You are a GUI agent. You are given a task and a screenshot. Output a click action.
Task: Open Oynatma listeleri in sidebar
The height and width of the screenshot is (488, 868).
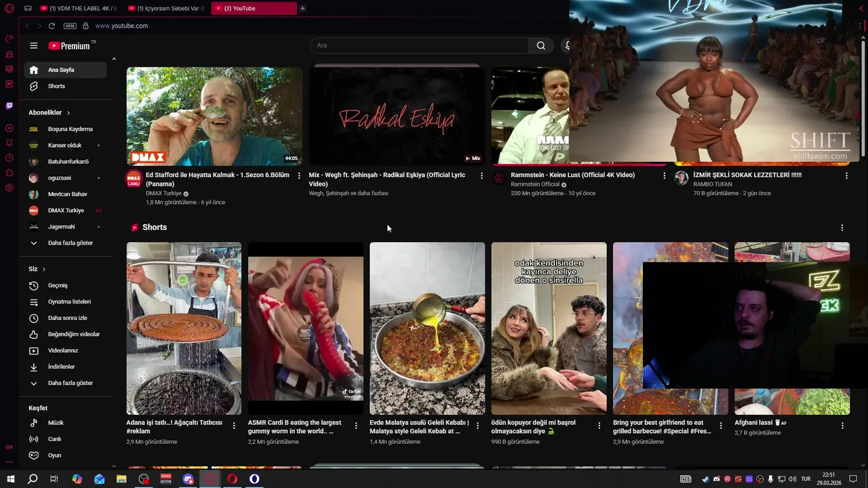(65, 302)
